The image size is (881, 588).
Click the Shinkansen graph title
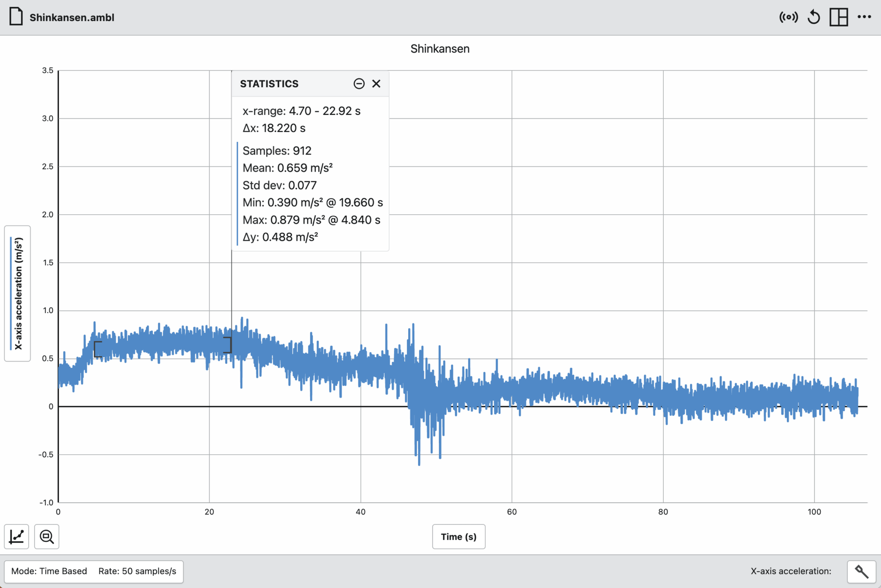[440, 49]
